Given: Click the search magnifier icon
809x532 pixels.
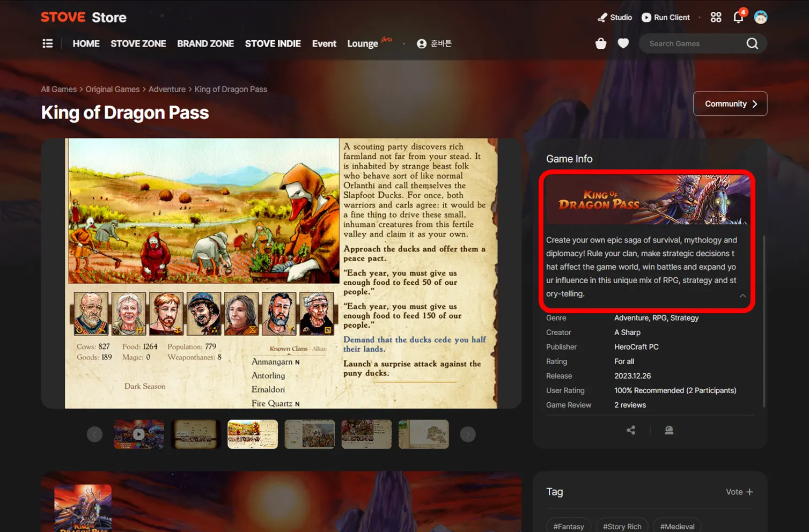Looking at the screenshot, I should coord(753,43).
